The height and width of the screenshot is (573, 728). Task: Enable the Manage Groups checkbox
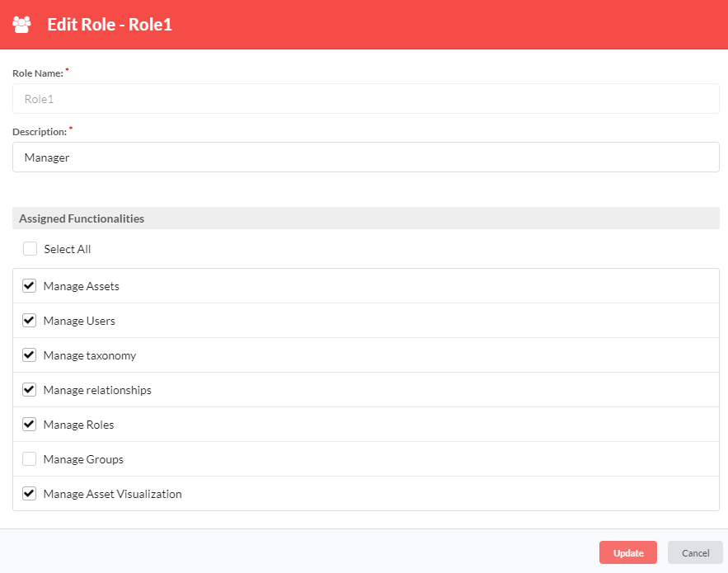29,458
